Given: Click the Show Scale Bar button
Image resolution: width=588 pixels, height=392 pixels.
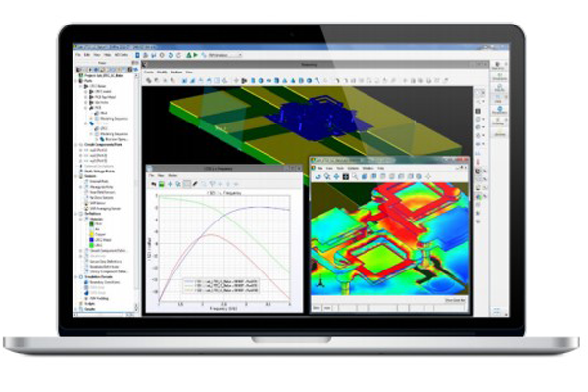Looking at the screenshot, I should pos(454,300).
